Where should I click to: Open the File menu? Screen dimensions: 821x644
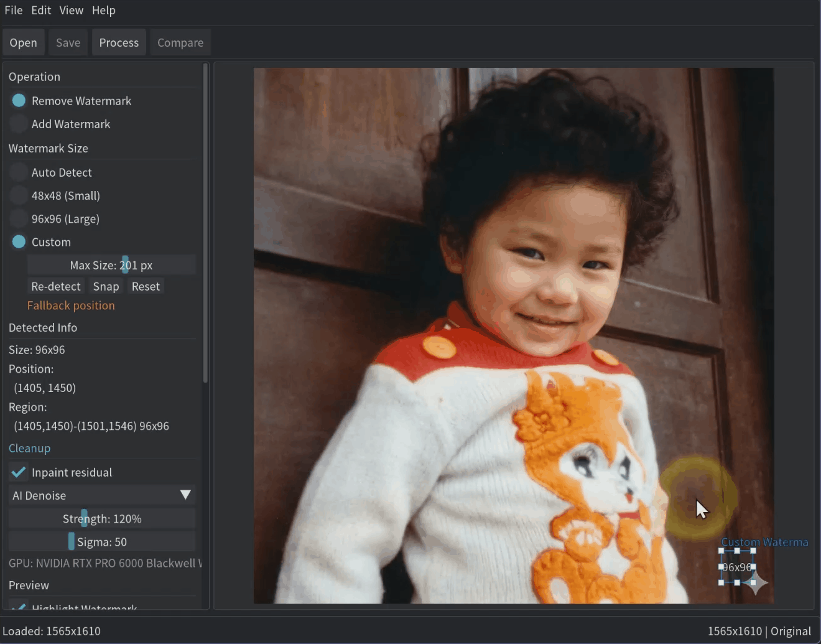[14, 11]
